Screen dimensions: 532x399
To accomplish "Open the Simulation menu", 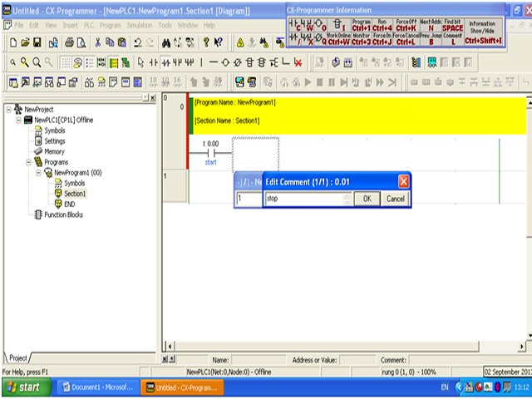I will (140, 26).
